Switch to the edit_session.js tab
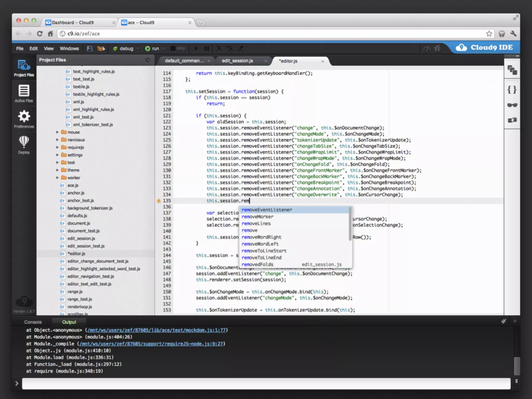 (237, 61)
